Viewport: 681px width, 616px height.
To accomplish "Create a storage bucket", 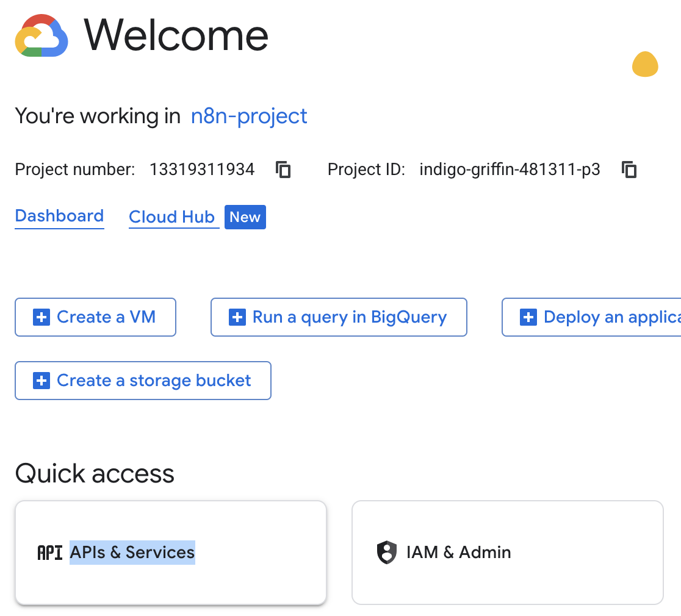I will (x=143, y=381).
